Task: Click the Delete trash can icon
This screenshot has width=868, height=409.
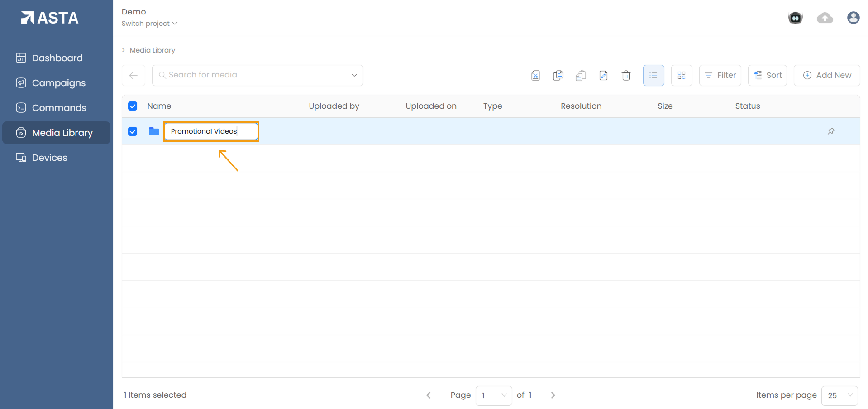Action: [x=626, y=76]
